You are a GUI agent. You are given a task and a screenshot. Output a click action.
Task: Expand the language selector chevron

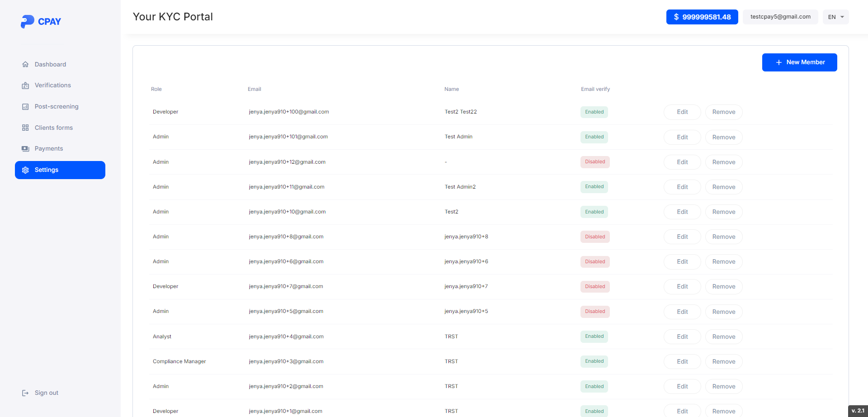841,17
